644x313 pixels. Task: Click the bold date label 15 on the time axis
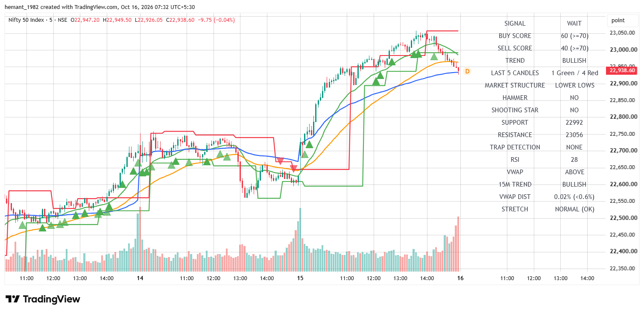(x=300, y=278)
